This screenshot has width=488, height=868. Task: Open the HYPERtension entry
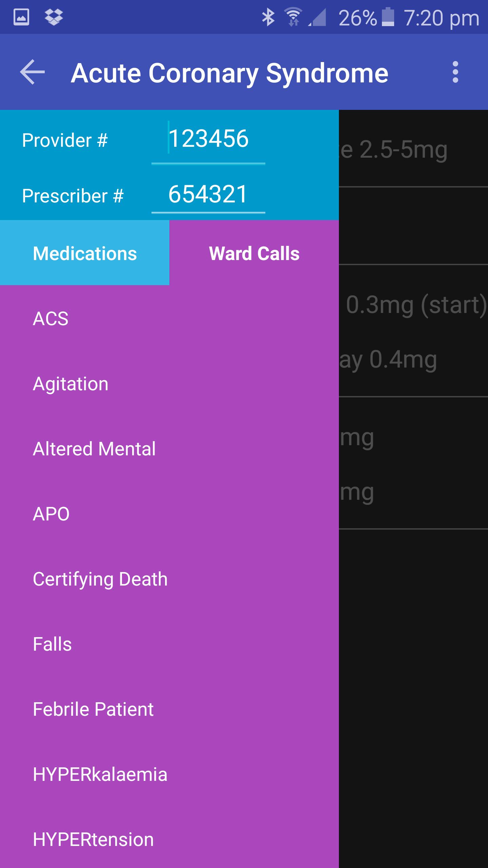click(x=93, y=840)
